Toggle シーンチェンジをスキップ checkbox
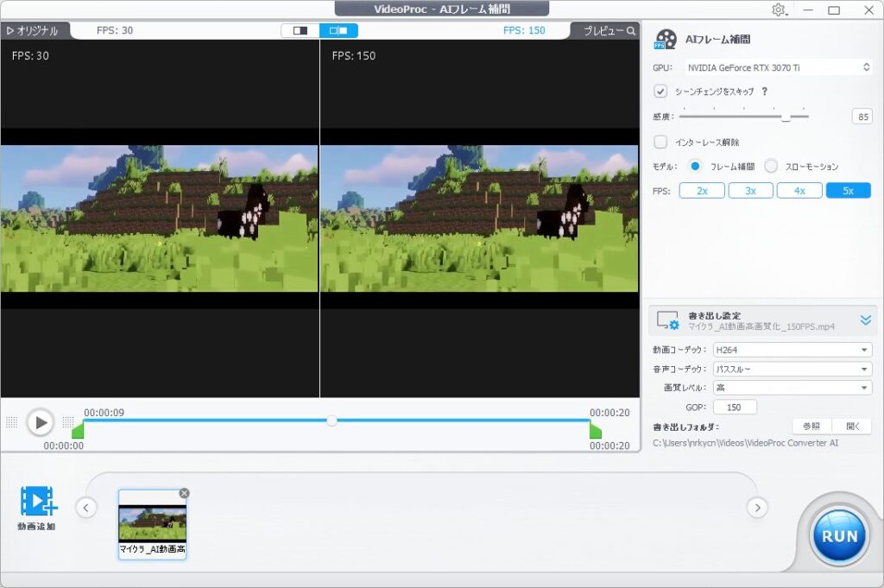The image size is (884, 588). 660,91
